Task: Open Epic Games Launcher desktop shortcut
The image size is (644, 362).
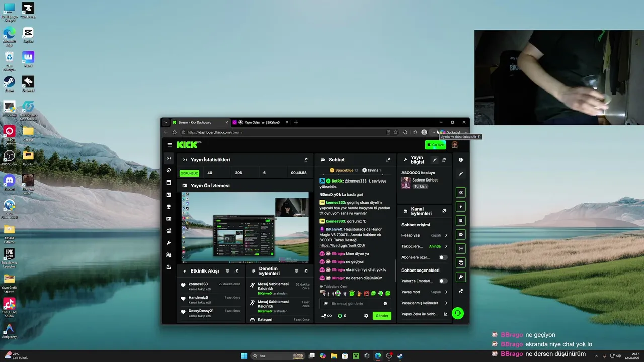Action: pos(9,258)
